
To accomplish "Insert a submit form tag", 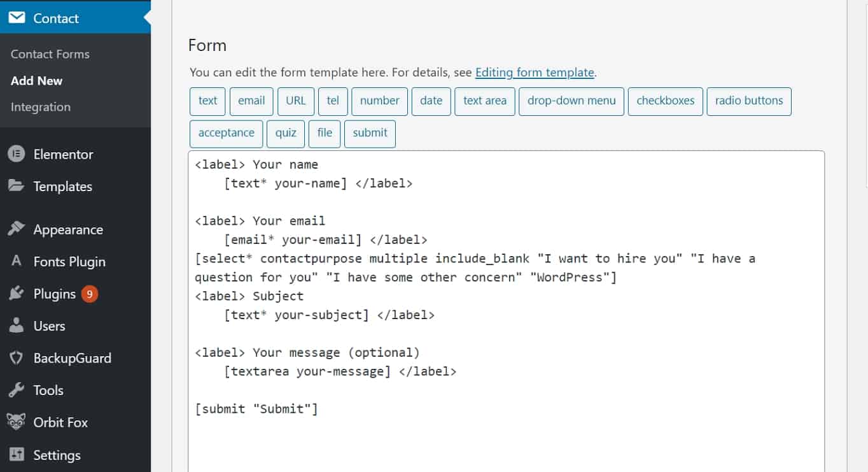I will (370, 134).
